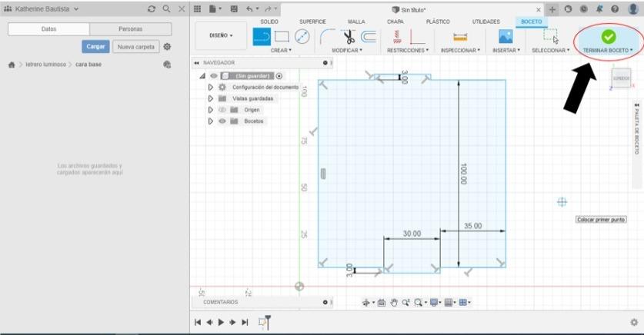Viewport: 644px width, 335px height.
Task: Select the Circle sketch tool
Action: tap(302, 37)
